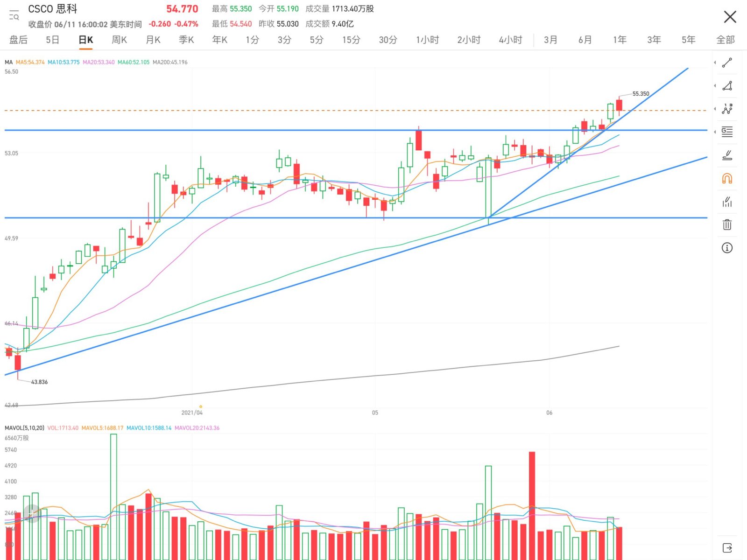Select the brush drawing tool
Screen dimensions: 747x560
click(x=727, y=155)
